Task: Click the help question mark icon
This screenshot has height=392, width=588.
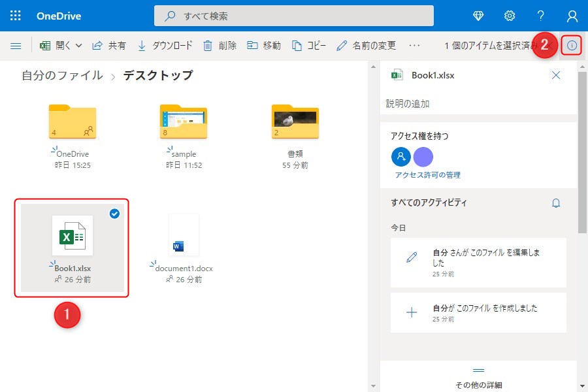Action: point(540,16)
